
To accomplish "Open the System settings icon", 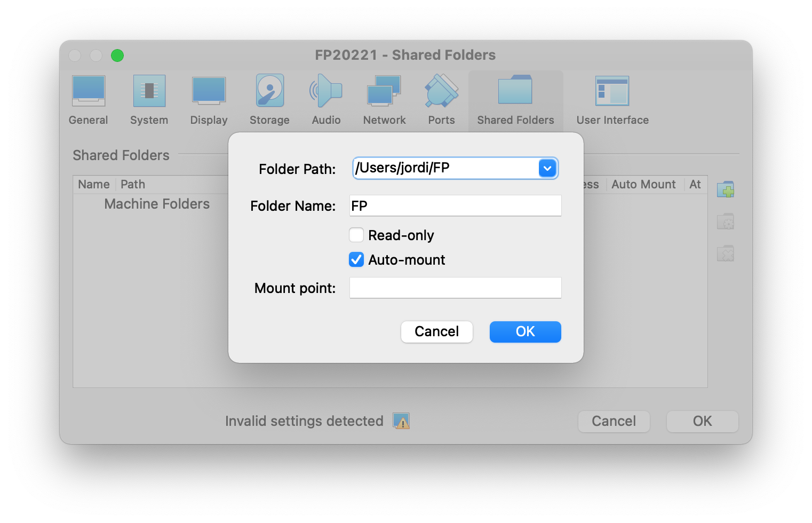I will tap(149, 92).
